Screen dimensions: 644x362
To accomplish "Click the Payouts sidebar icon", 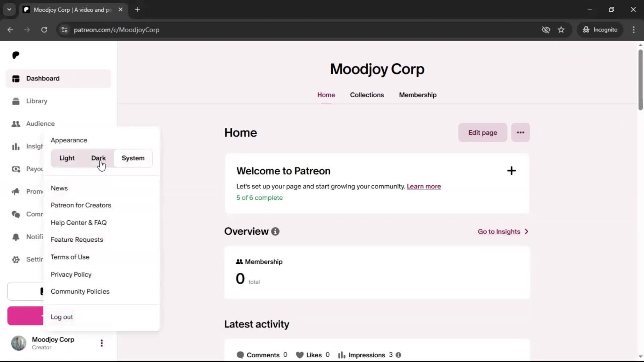I will click(x=16, y=169).
